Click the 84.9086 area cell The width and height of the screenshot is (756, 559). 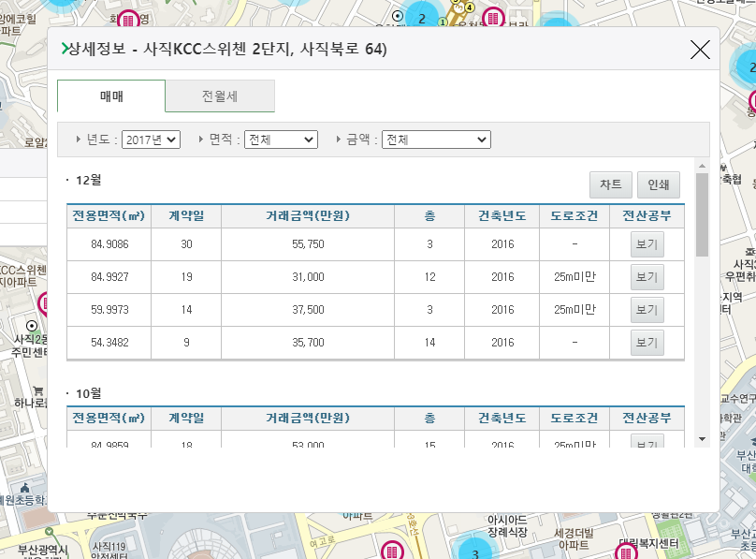(x=109, y=244)
